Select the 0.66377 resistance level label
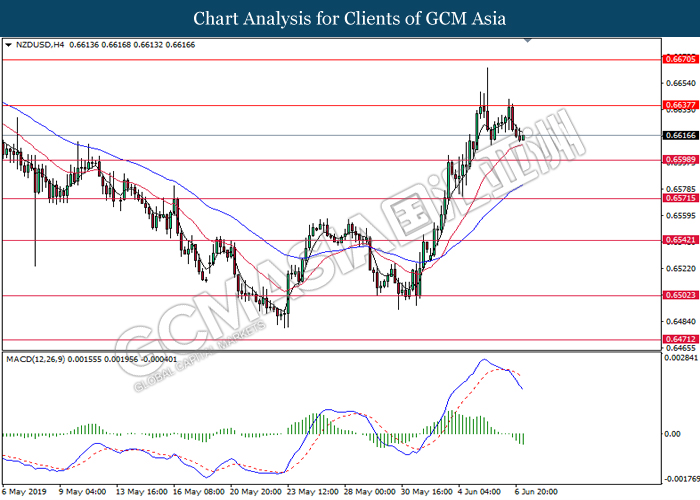Image resolution: width=700 pixels, height=500 pixels. coord(680,105)
